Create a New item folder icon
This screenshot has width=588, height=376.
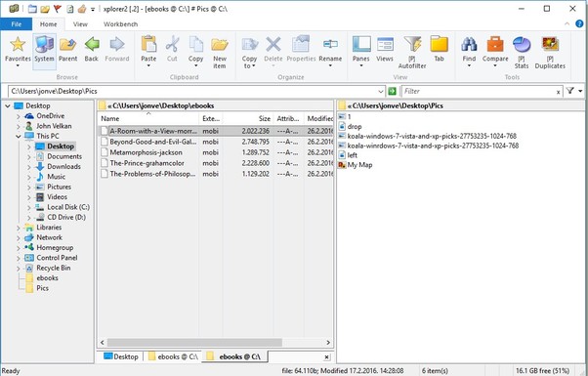[x=220, y=45]
